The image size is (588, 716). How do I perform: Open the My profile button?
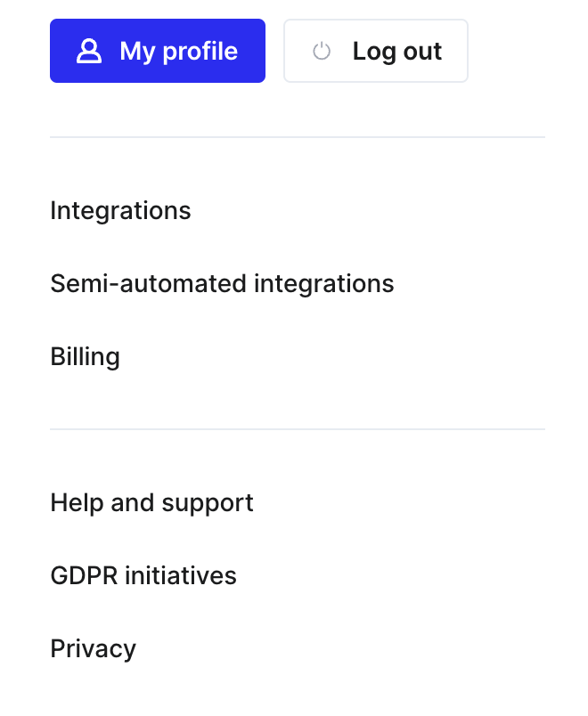[x=158, y=51]
